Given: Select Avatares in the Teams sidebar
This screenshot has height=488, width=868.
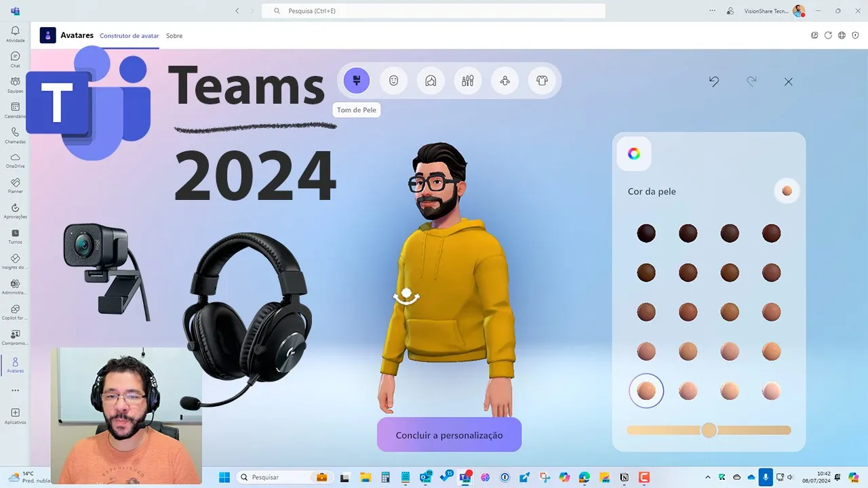Looking at the screenshot, I should pyautogui.click(x=15, y=365).
